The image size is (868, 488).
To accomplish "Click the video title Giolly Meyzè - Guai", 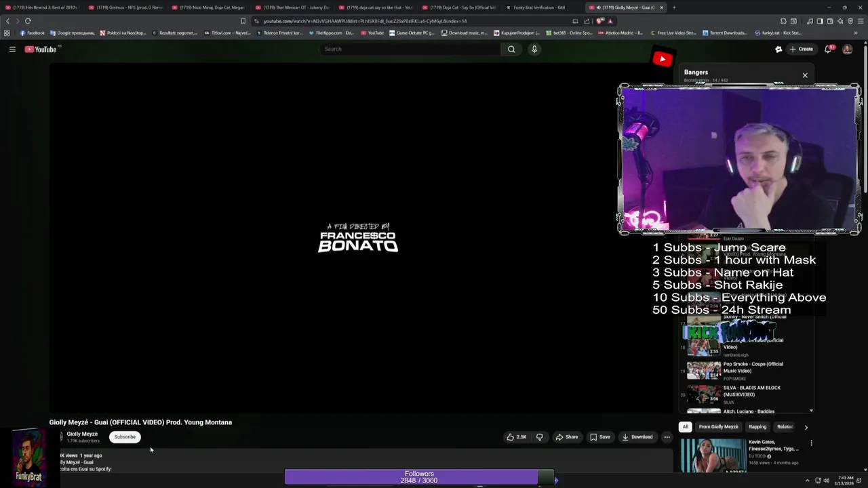I will pyautogui.click(x=140, y=422).
